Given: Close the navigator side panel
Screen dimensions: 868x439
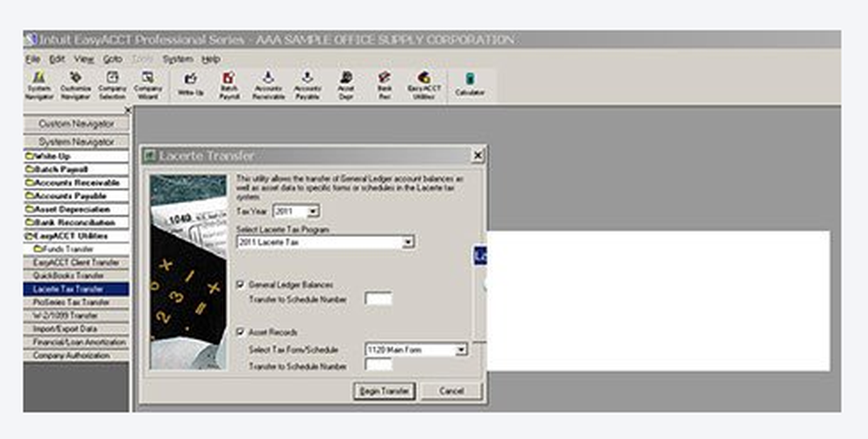Looking at the screenshot, I should [128, 109].
